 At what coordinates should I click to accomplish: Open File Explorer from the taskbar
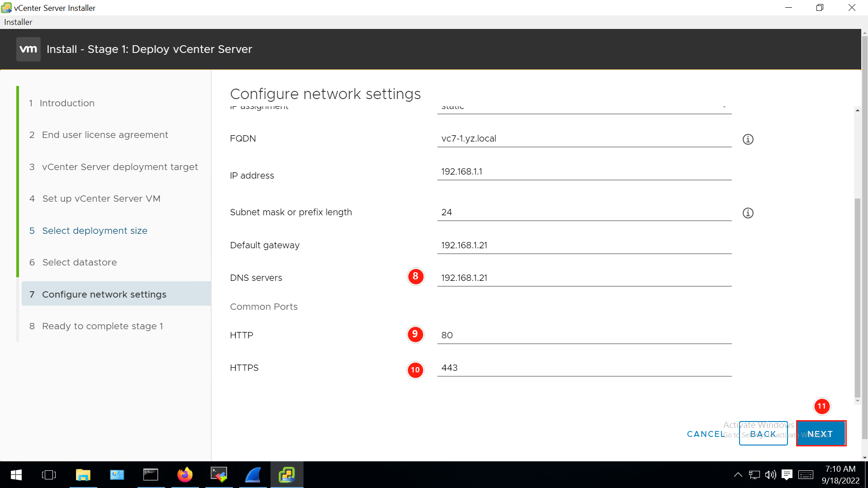83,475
